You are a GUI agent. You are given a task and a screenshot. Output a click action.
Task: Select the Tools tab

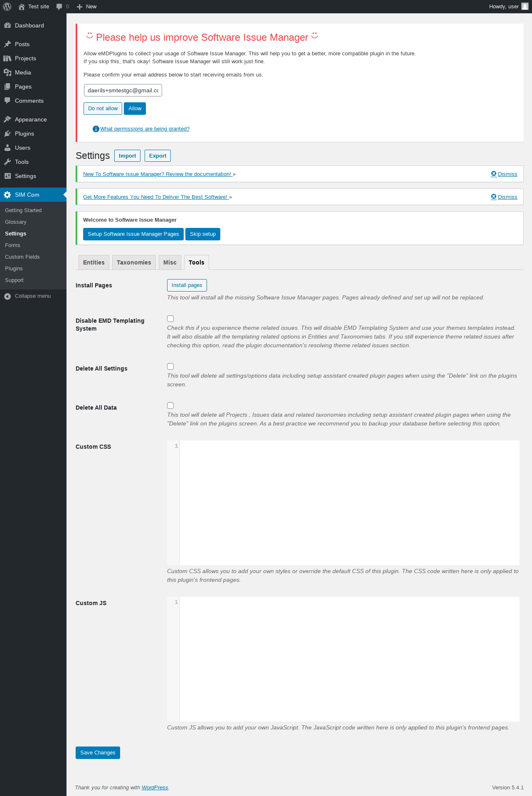tap(197, 262)
